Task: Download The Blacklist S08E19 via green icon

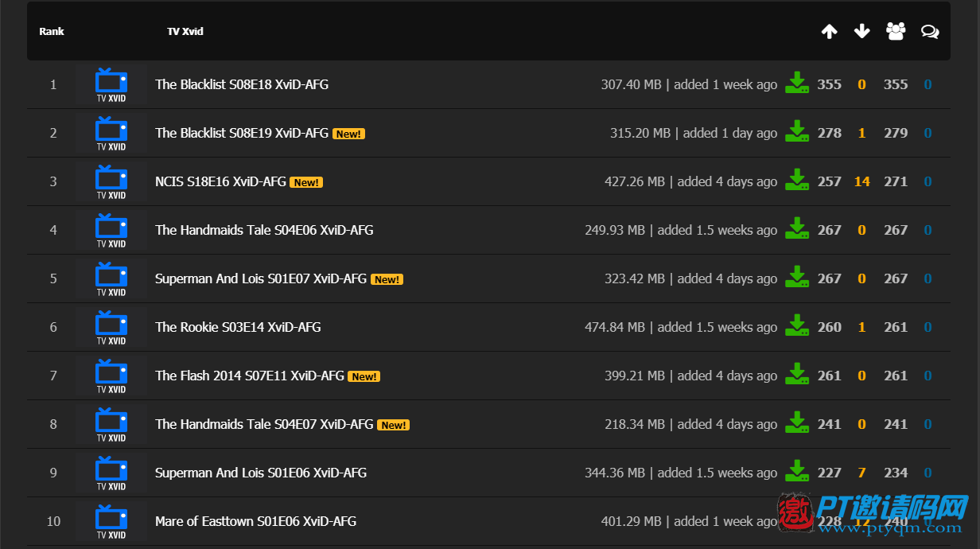Action: click(797, 132)
